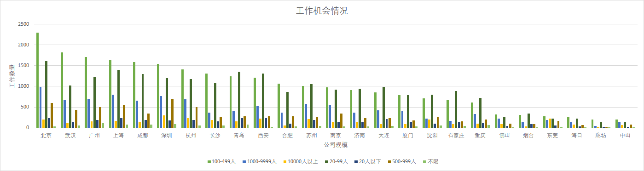Click 上海's blue 1000-9999人 bar
Screen dimensions: 644x171
(x=113, y=111)
